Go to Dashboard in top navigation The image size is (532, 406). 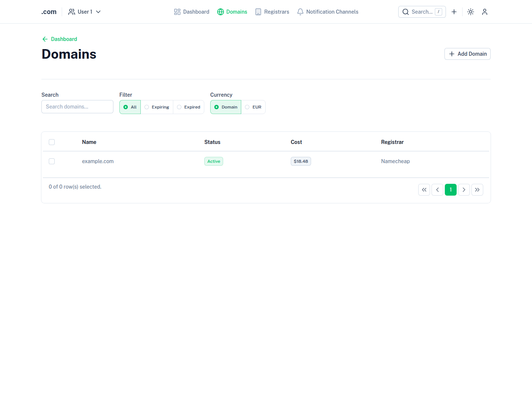(191, 12)
